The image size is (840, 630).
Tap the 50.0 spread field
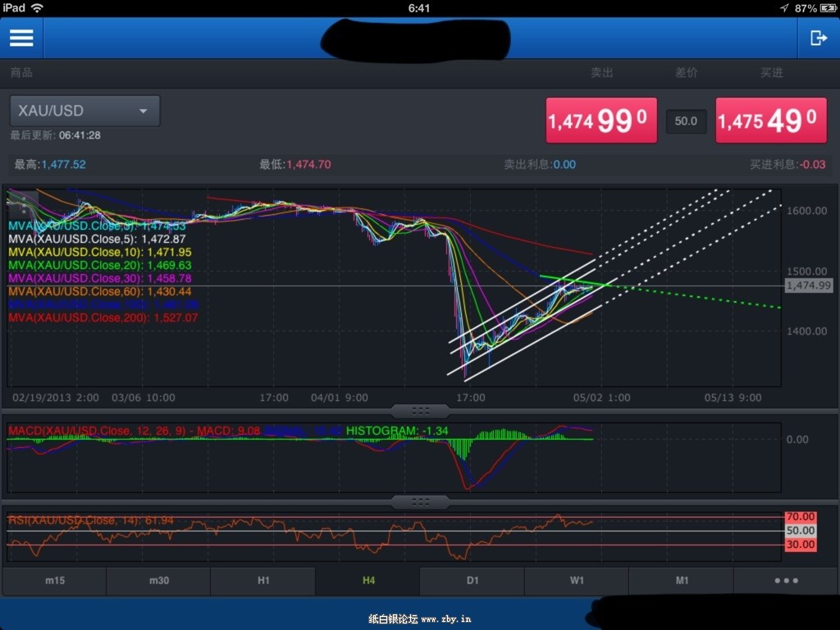tap(685, 121)
